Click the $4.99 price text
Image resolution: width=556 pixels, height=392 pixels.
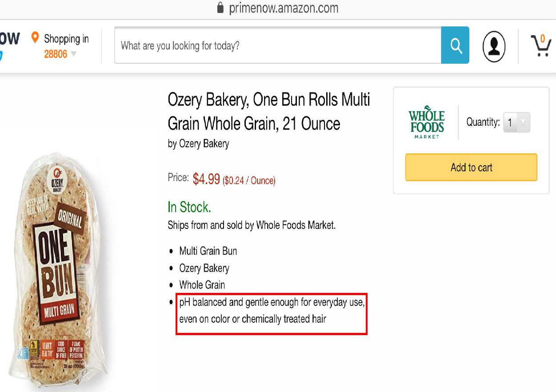tap(206, 179)
